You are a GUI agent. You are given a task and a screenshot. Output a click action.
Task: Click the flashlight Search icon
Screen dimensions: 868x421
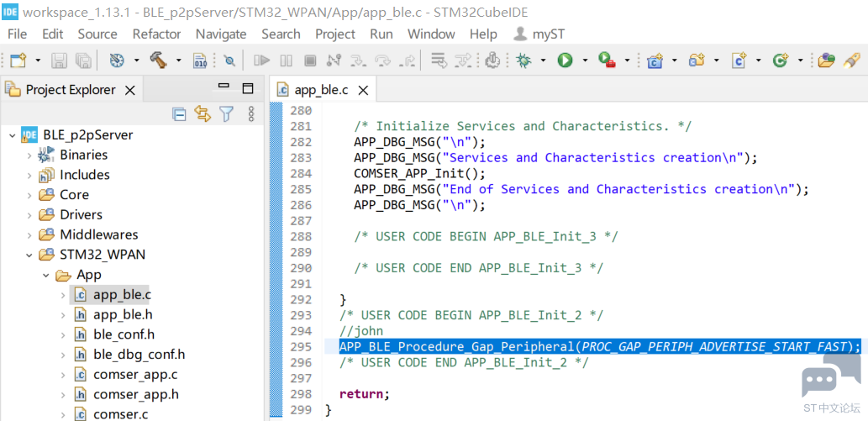click(x=851, y=61)
